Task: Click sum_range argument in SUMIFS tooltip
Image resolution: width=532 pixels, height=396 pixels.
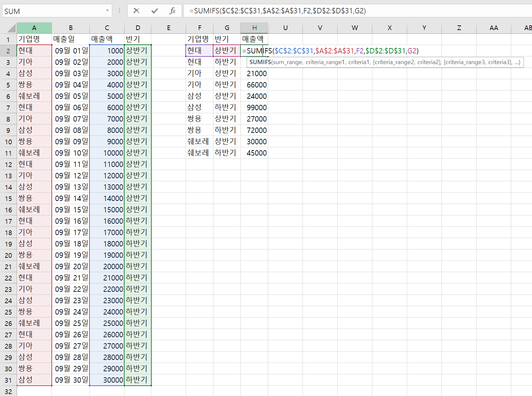Action: coord(288,62)
